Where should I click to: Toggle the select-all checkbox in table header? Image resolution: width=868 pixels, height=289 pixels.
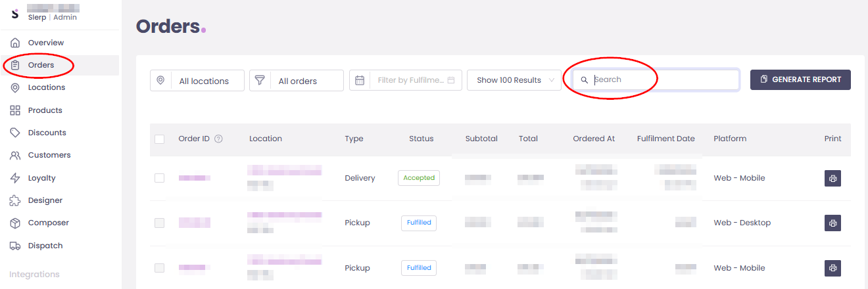(x=159, y=139)
